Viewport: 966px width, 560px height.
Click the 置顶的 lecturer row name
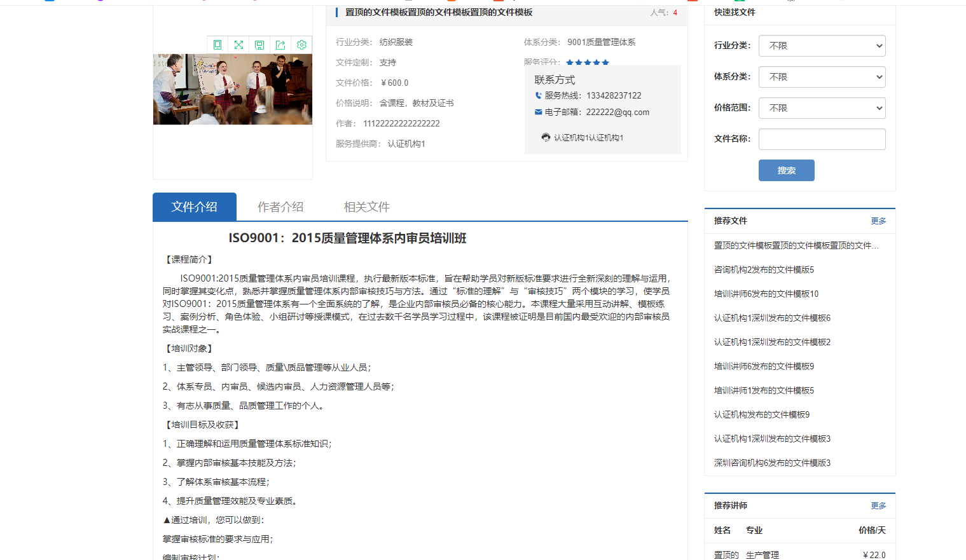726,555
